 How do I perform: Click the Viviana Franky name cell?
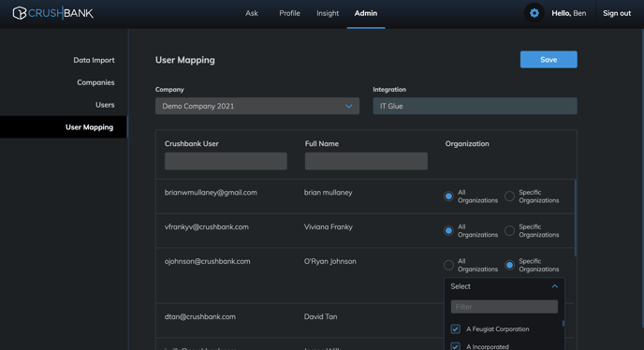[329, 226]
